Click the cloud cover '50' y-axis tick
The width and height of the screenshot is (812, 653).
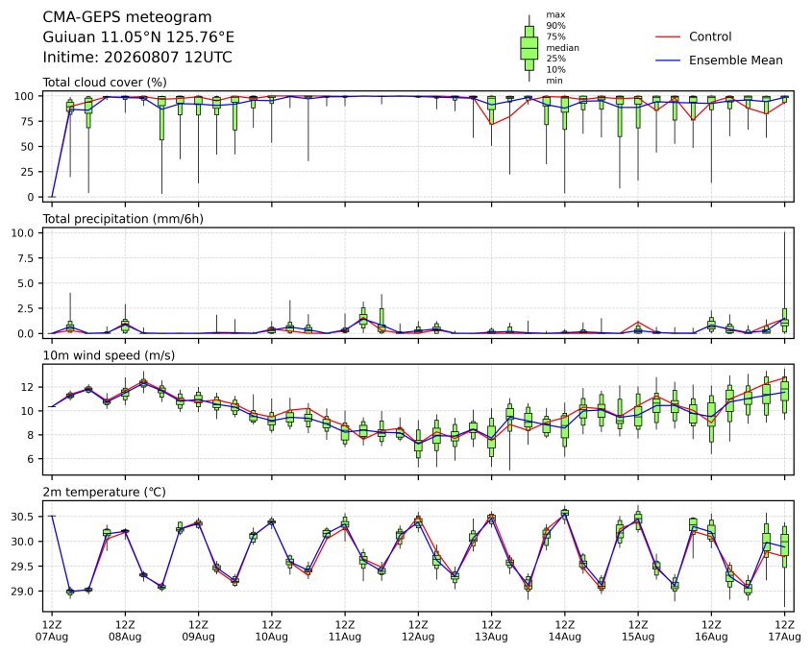click(x=28, y=146)
